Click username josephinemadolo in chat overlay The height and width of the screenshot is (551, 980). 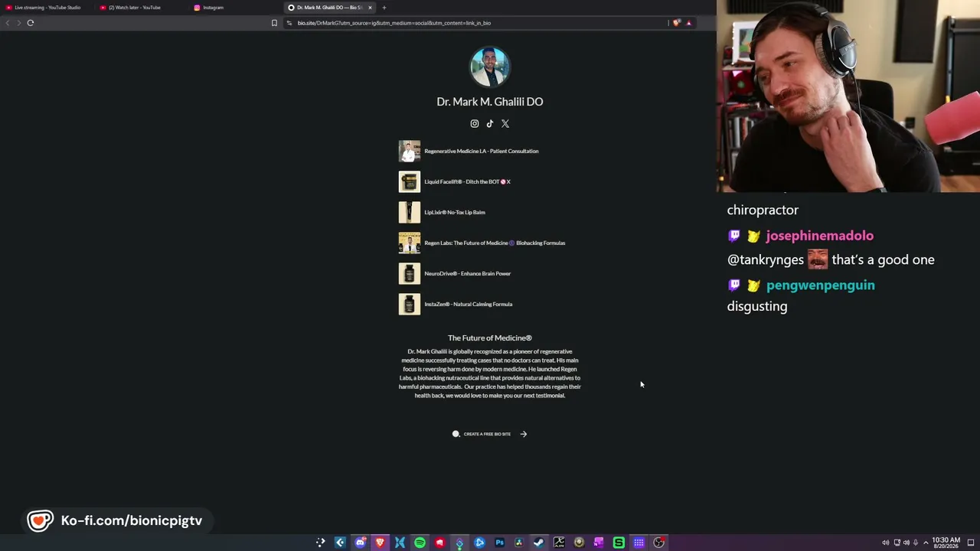click(819, 236)
